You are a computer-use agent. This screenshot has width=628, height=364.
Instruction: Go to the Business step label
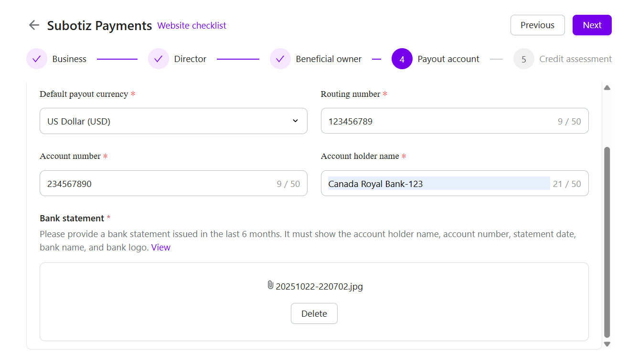click(69, 59)
